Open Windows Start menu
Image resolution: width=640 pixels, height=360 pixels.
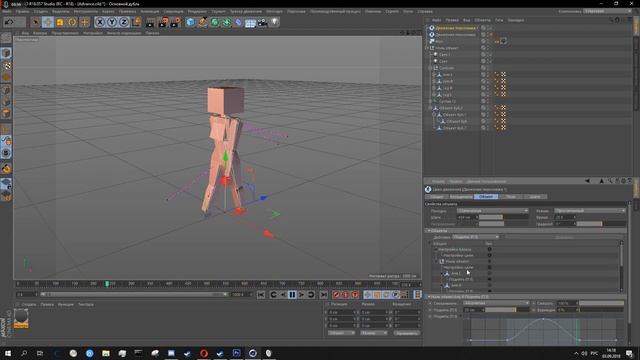8,353
